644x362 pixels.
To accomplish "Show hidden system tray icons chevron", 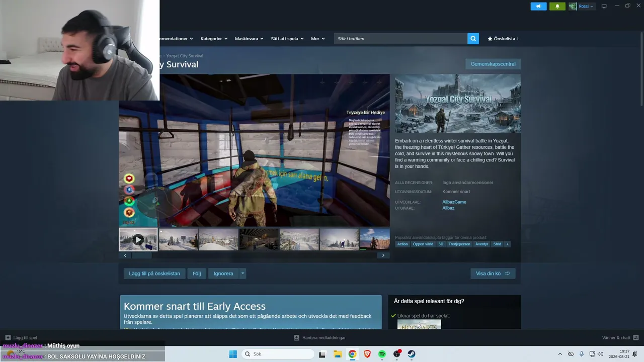I will coord(560,354).
